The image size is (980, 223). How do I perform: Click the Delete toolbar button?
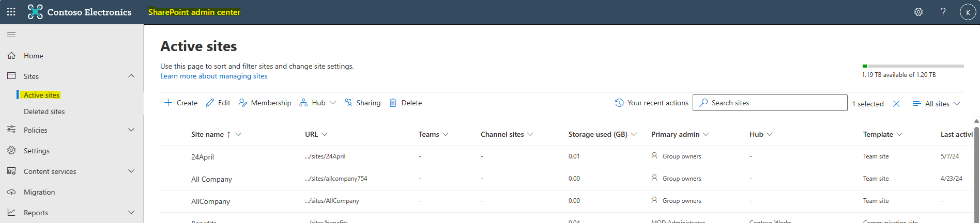[406, 103]
